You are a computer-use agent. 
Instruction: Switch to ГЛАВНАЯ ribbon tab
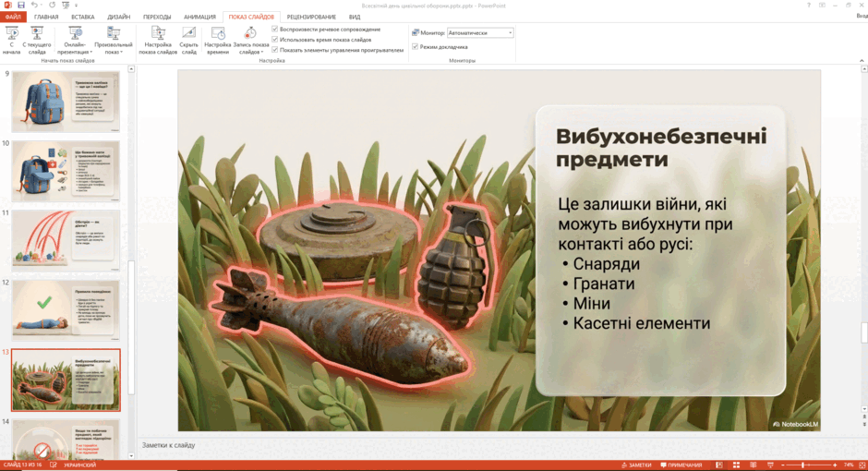coord(46,18)
